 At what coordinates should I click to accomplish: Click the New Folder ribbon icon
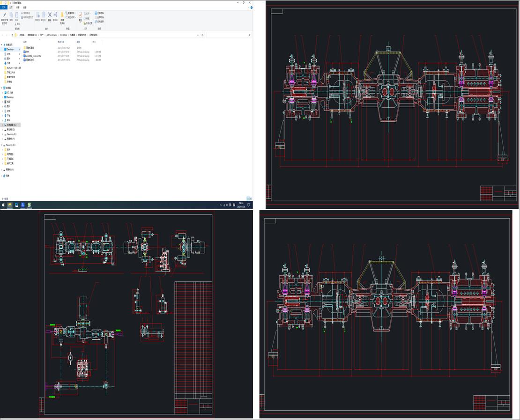point(62,15)
